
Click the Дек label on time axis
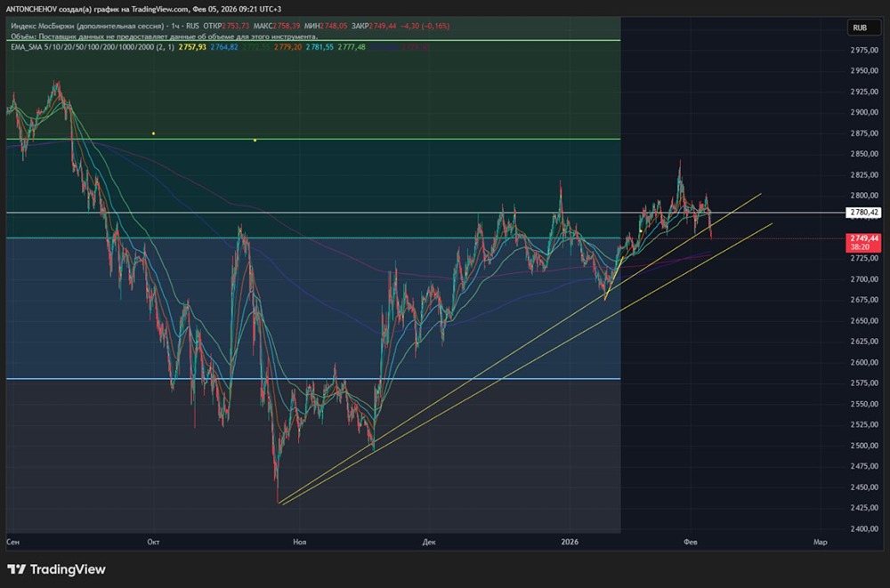(429, 542)
